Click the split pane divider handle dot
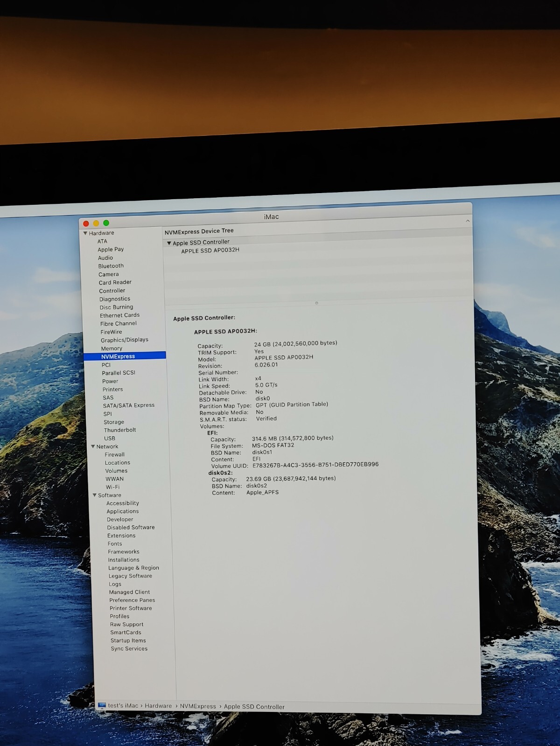This screenshot has height=746, width=560. [316, 303]
